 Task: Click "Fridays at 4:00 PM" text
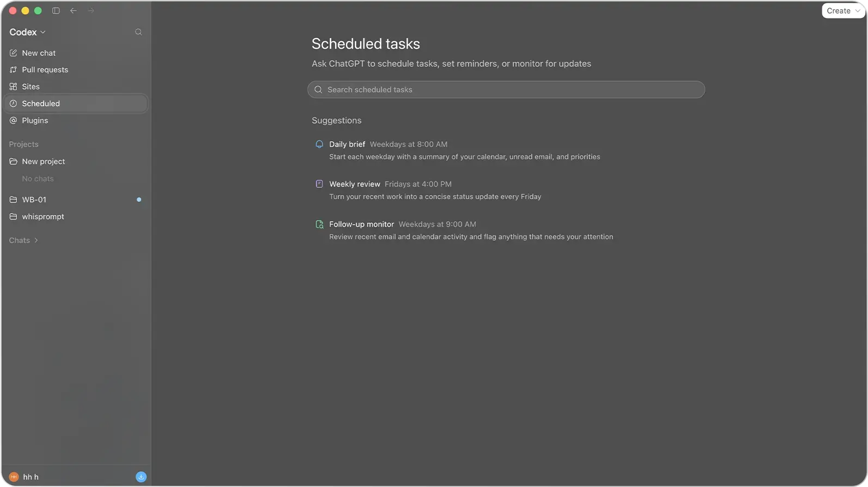click(418, 184)
